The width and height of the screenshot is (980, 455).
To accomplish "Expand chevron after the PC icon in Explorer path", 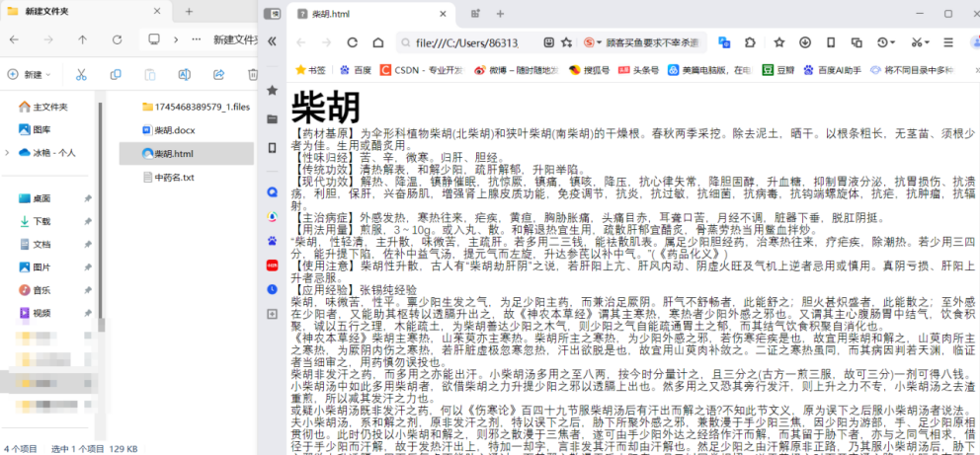I will click(176, 39).
